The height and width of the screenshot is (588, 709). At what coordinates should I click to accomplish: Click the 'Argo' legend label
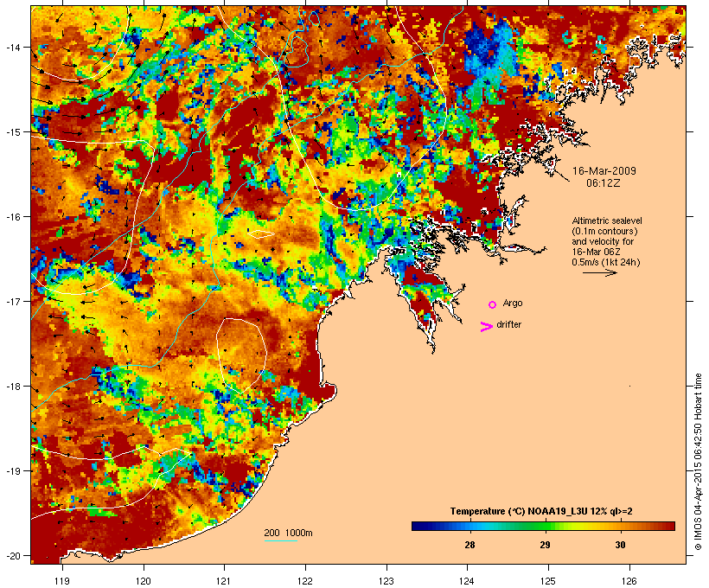[x=513, y=304]
